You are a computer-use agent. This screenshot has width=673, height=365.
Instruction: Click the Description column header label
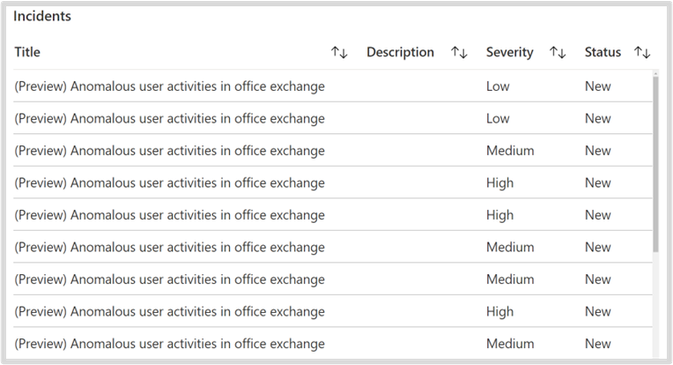click(x=400, y=52)
